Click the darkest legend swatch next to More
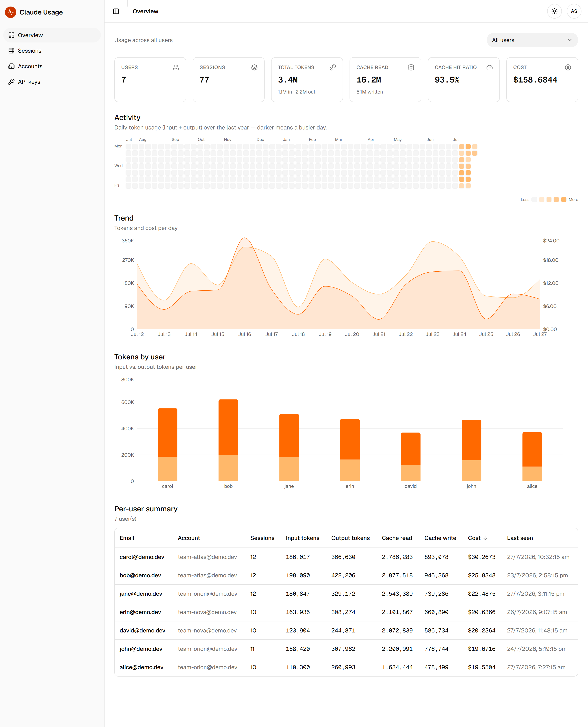Screen dimensions: 588x727 click(x=564, y=200)
